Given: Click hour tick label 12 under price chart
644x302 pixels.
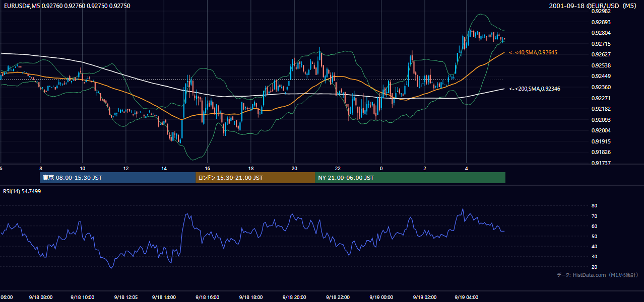Looking at the screenshot, I should coord(126,168).
